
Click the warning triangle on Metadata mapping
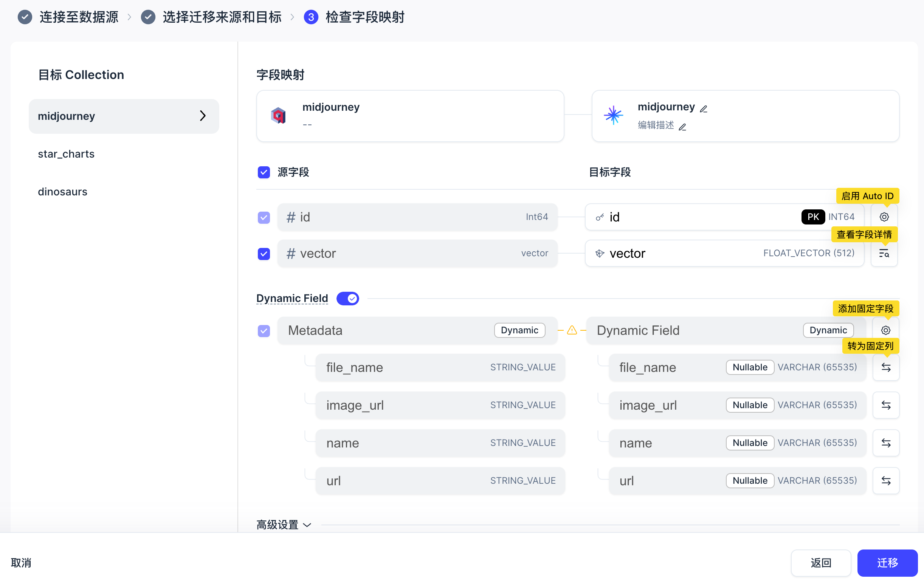pyautogui.click(x=572, y=330)
